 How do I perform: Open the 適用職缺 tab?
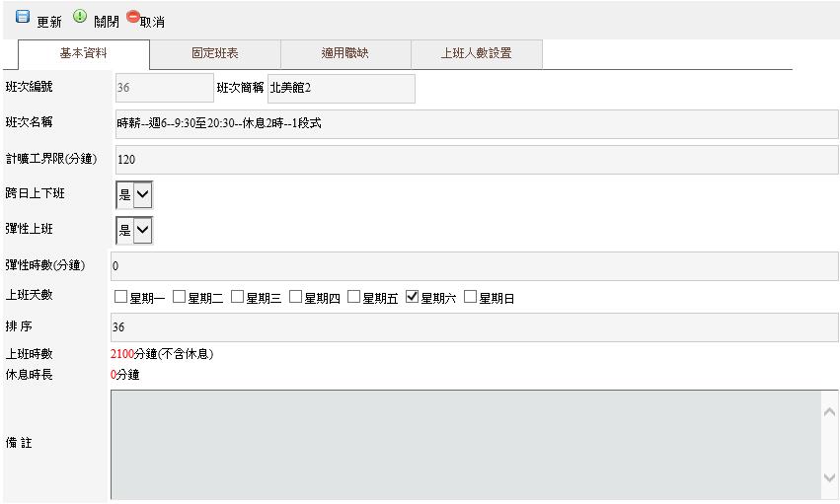345,54
